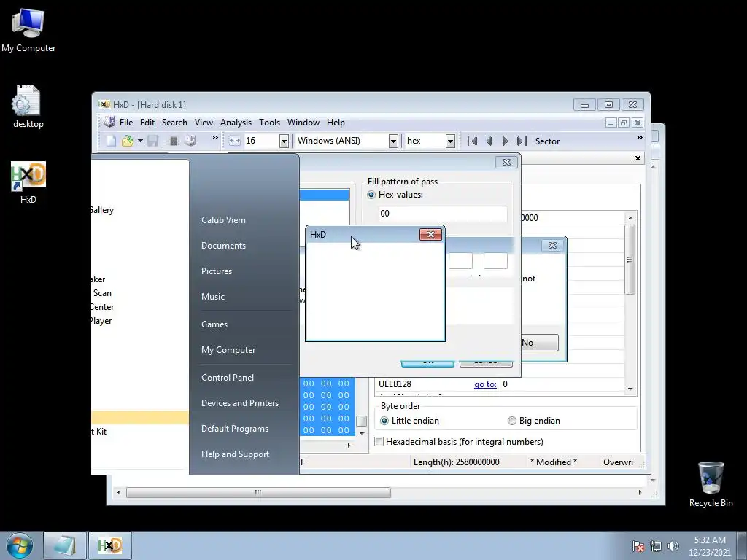Expand the arrow next to the Open icon
Screen dimensions: 747x560
click(140, 141)
